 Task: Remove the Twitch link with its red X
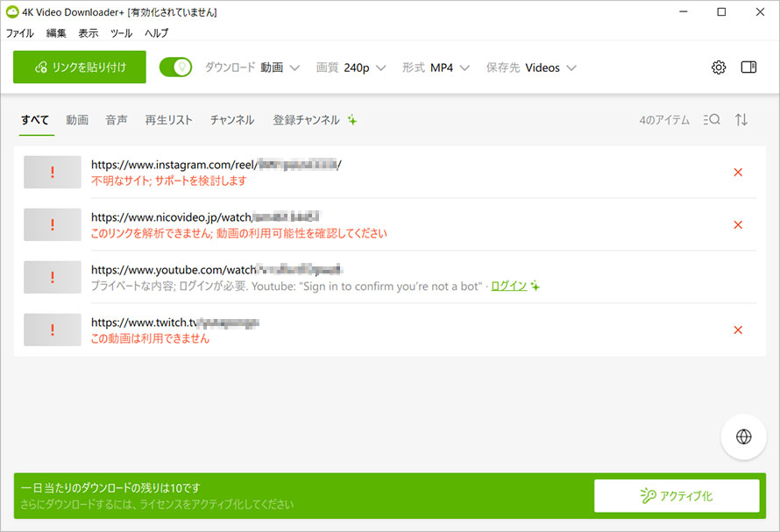[x=738, y=330]
